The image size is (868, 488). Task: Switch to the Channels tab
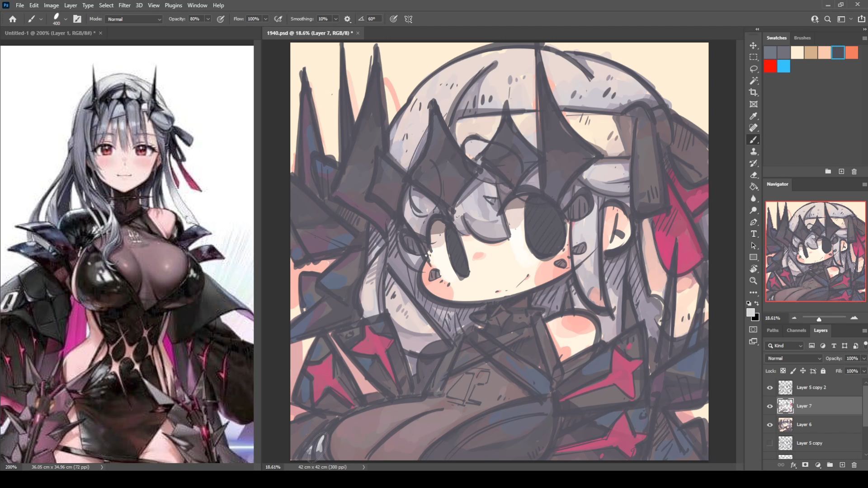tap(796, 330)
